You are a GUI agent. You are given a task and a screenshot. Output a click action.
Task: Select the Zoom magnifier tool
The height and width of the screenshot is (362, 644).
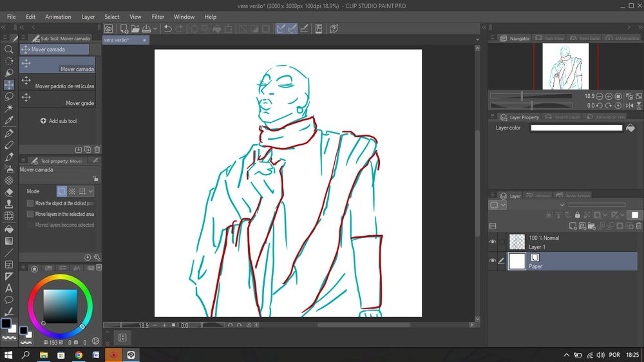(9, 49)
